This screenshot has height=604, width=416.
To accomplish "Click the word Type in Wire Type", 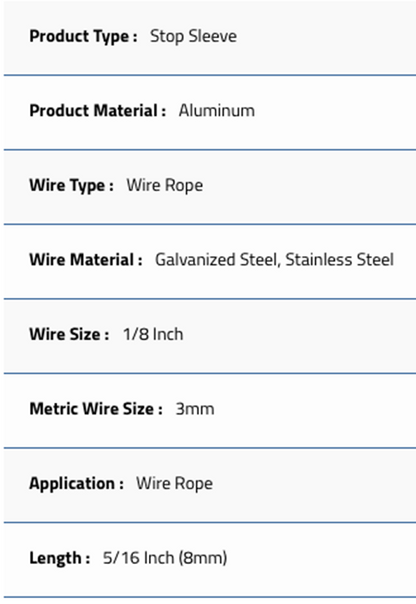I will 87,186.
